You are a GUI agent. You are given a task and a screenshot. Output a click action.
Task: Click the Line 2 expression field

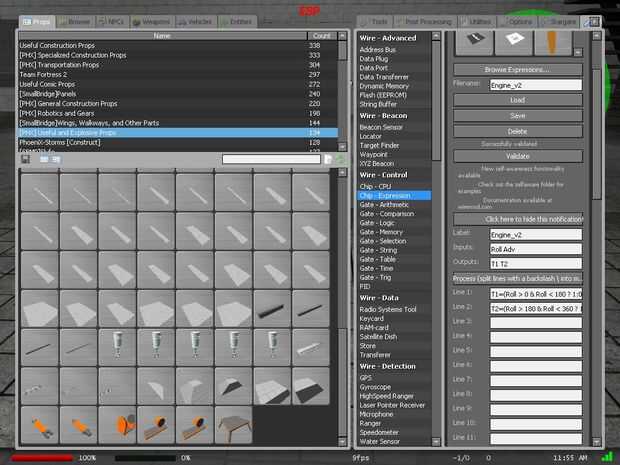[x=536, y=308]
